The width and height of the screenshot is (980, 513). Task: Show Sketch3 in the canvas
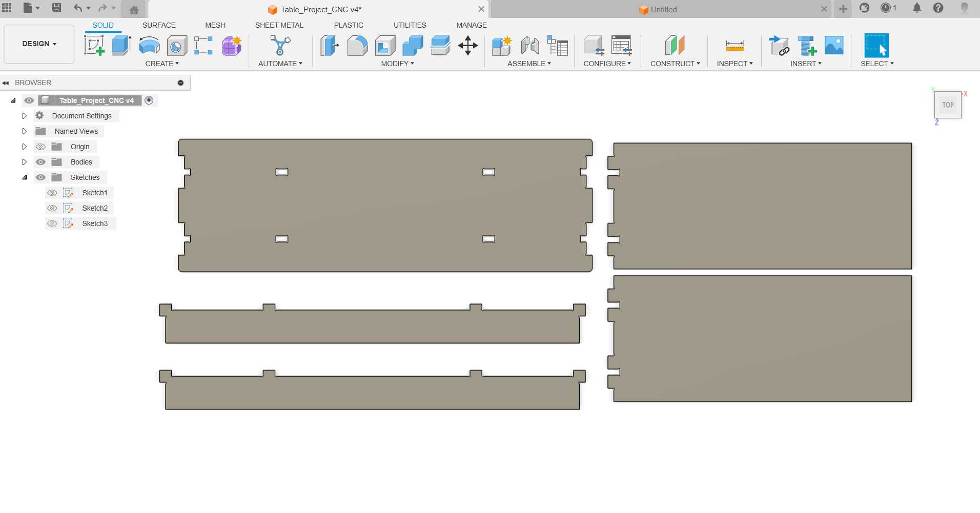tap(52, 223)
